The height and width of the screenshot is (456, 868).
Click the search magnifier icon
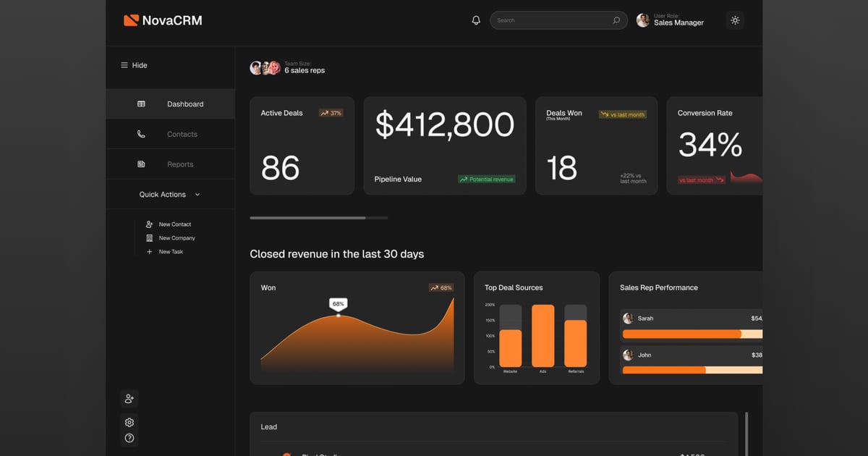click(616, 20)
